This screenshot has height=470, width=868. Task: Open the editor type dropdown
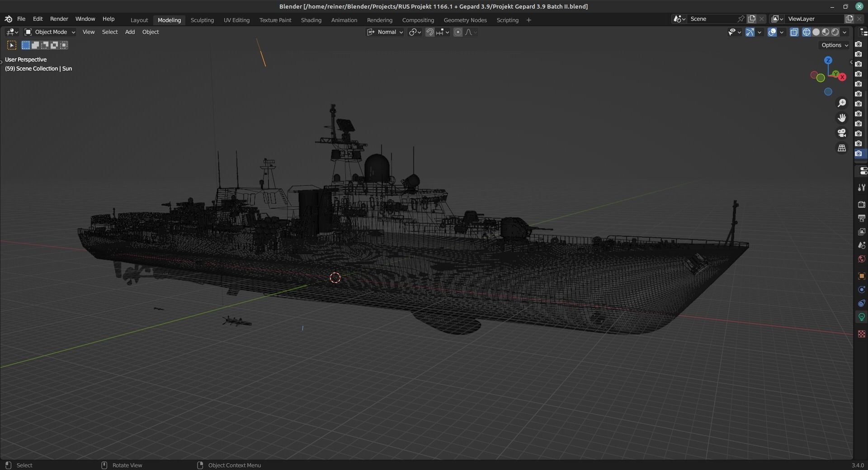pos(12,32)
